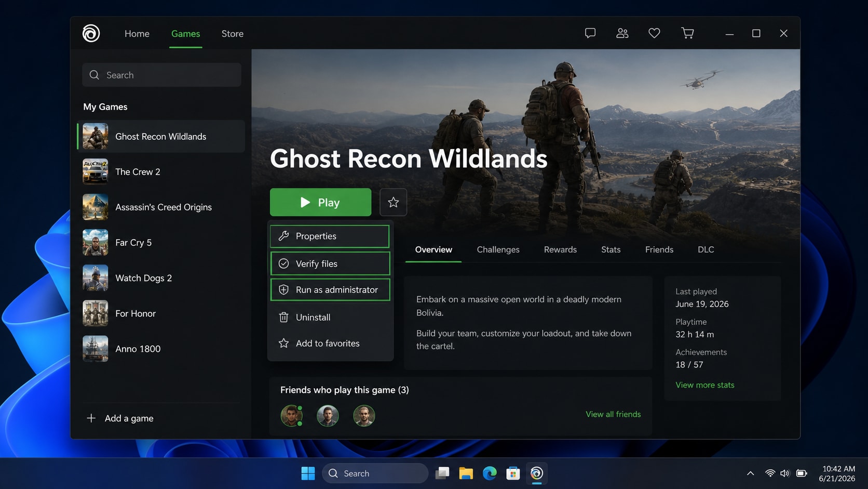
Task: Click the third friend avatar
Action: click(x=364, y=416)
